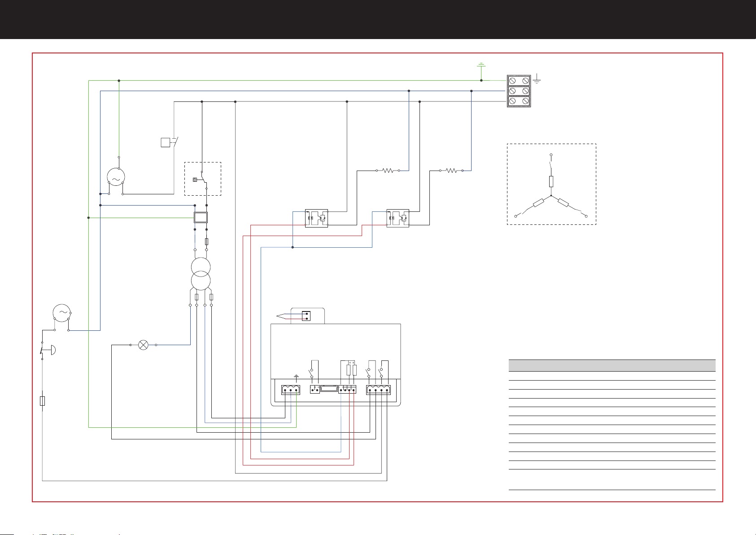Click the controller's three-pin power connector
This screenshot has height=535, width=756.
(290, 390)
